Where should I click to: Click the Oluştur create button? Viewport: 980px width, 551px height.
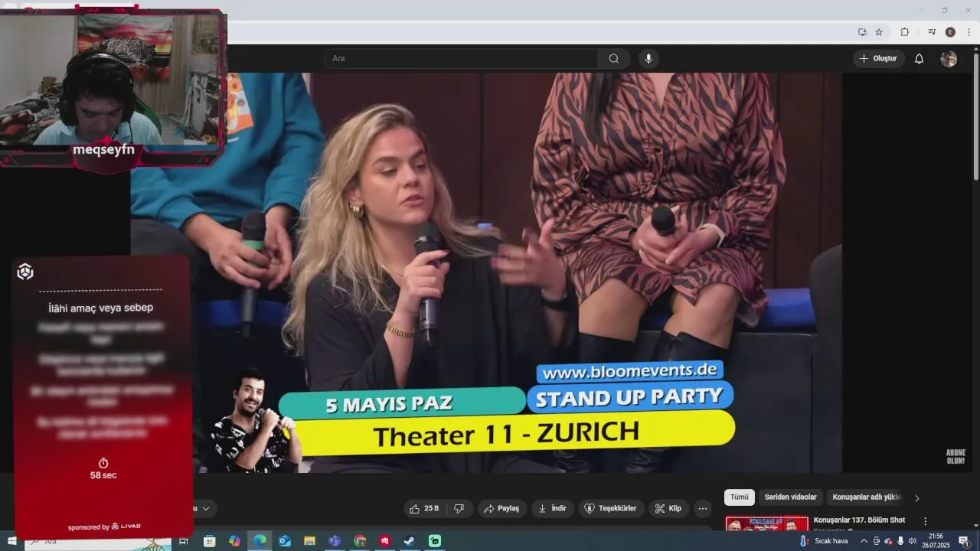coord(878,59)
